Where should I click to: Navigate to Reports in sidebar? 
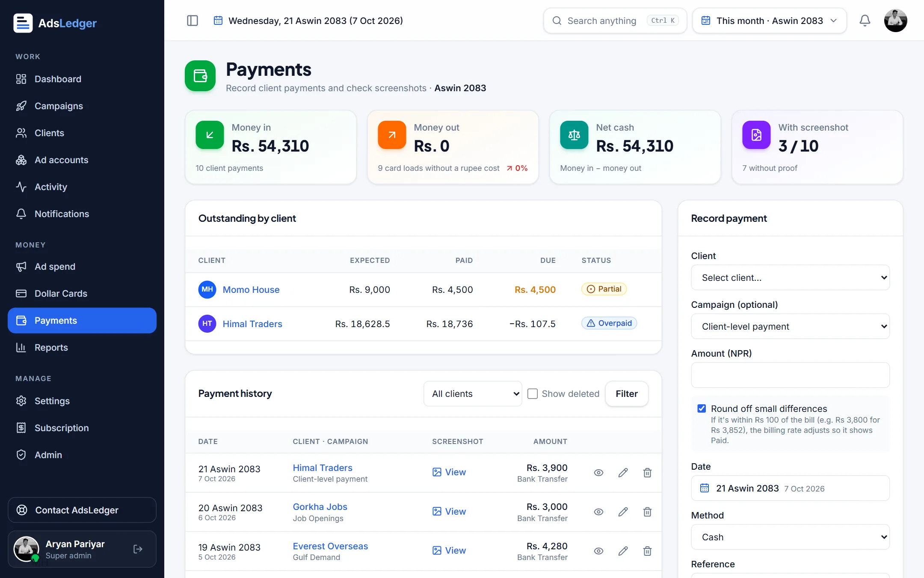(82, 347)
